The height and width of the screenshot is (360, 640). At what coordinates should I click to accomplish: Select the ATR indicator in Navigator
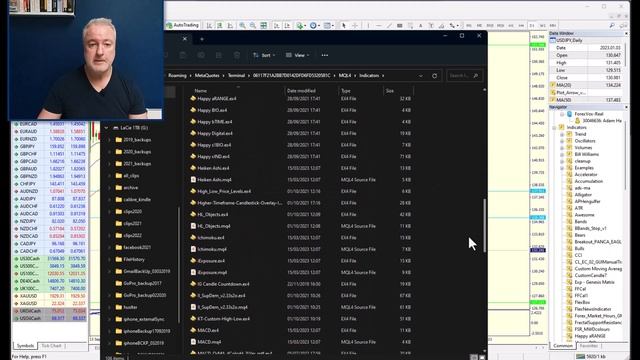tap(578, 208)
